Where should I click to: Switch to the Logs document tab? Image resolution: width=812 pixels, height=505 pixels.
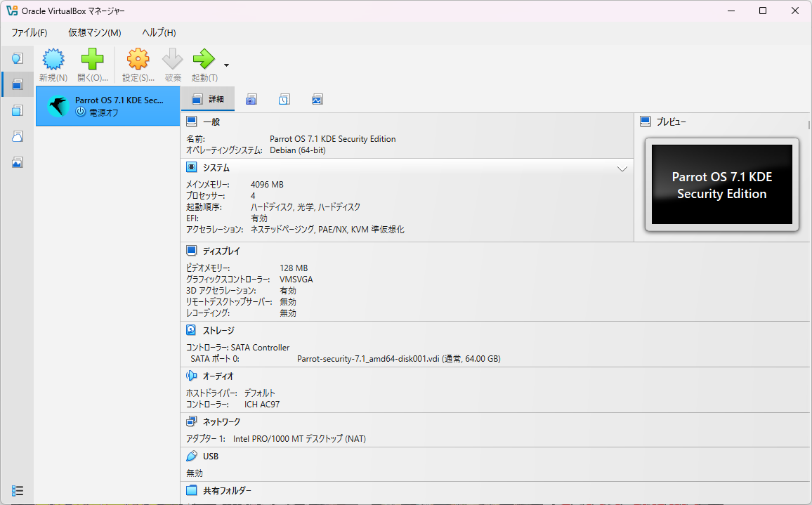[x=284, y=100]
